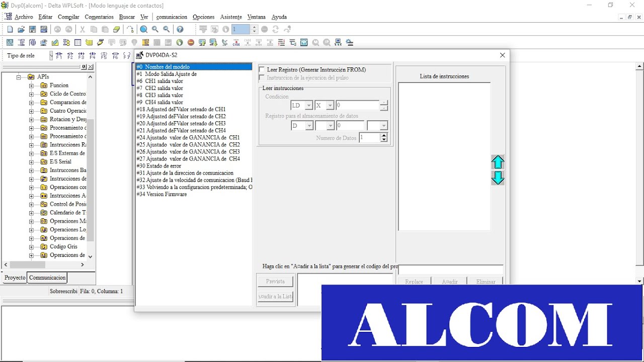Click the Cut scissors icon
This screenshot has width=644, height=362.
[82, 30]
